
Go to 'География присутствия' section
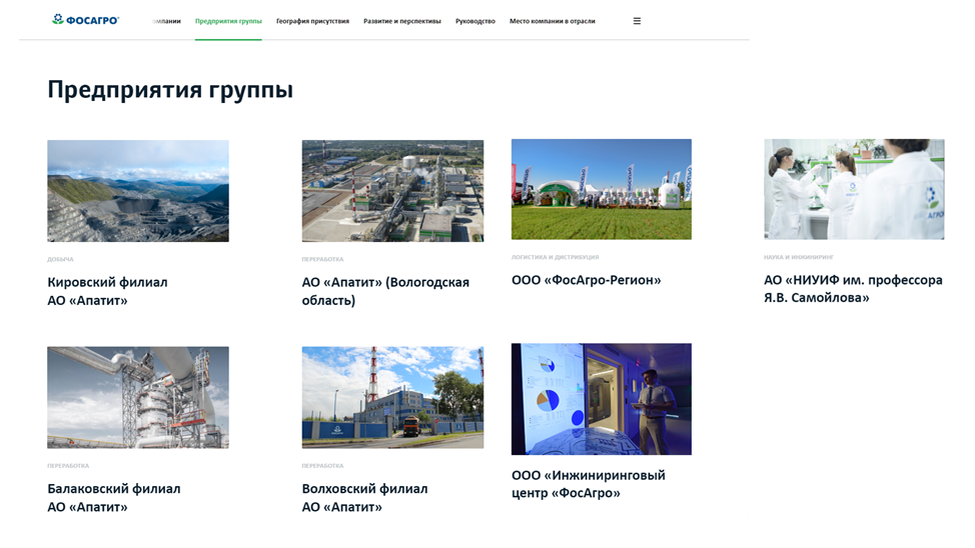313,21
